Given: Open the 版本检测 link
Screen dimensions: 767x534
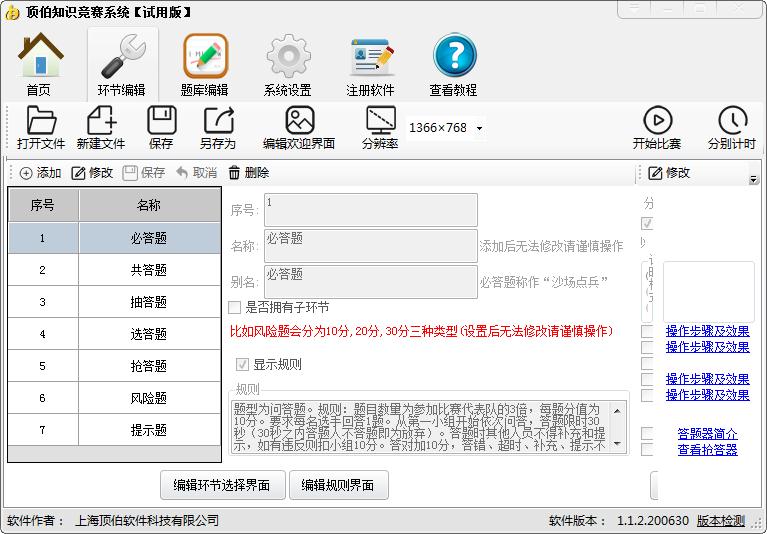Looking at the screenshot, I should point(720,520).
